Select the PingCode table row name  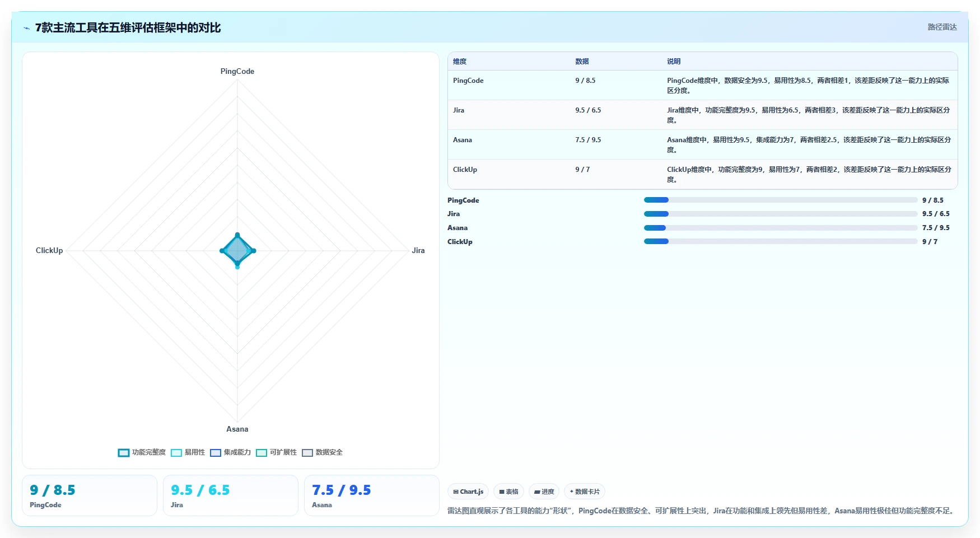point(468,81)
